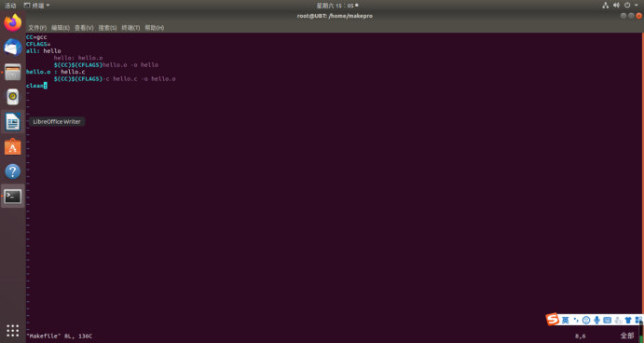Close the terminal window
Image resolution: width=644 pixels, height=343 pixels.
pyautogui.click(x=638, y=16)
